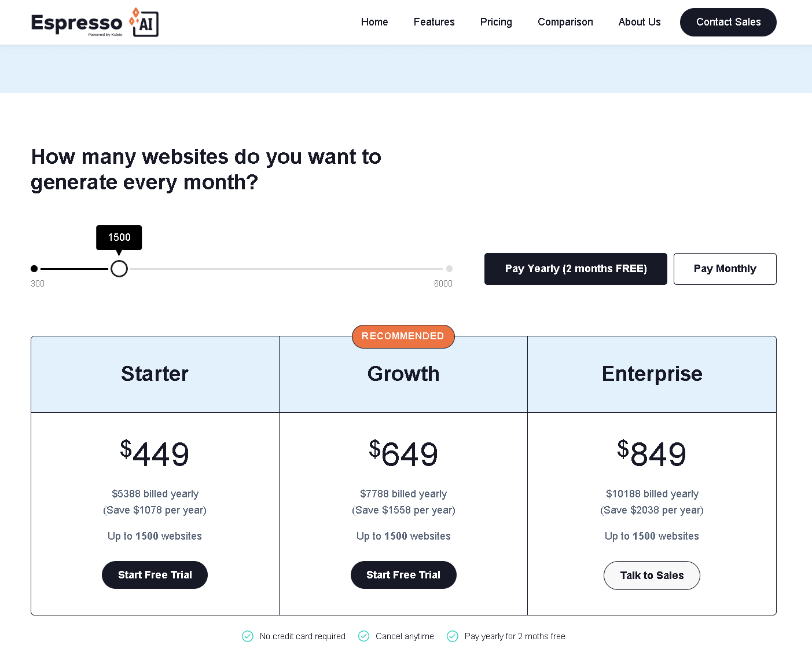812x656 pixels.
Task: Go to the Features page
Action: 434,22
